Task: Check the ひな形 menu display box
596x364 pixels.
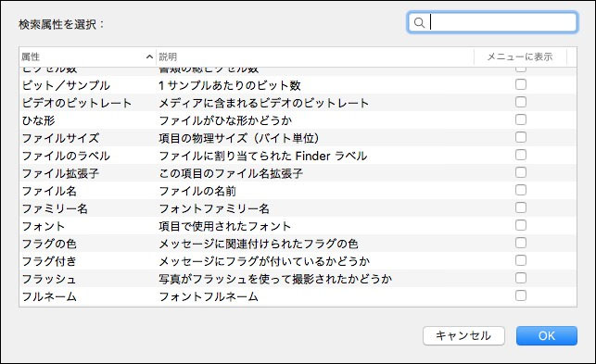Action: 521,119
